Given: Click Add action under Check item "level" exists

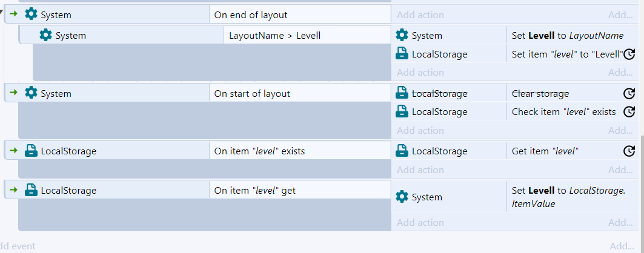Looking at the screenshot, I should point(420,130).
